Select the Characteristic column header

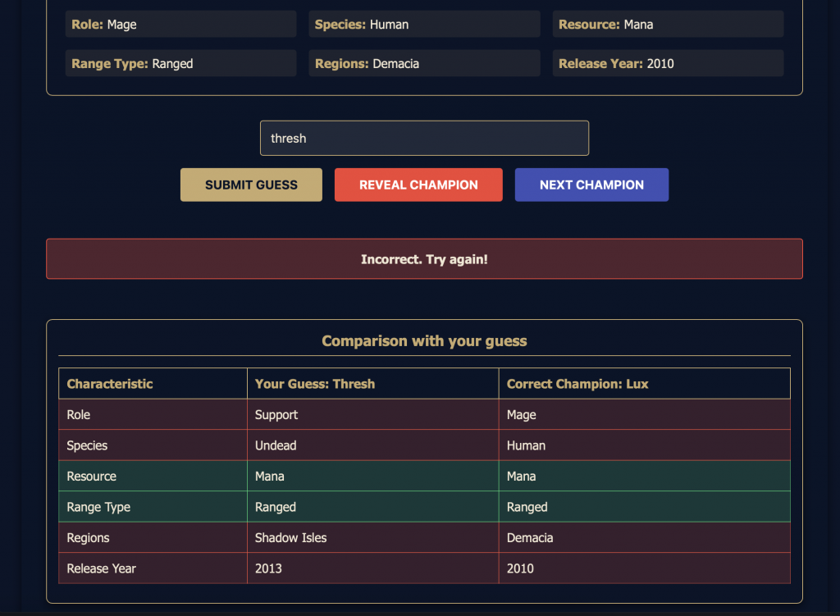[153, 384]
